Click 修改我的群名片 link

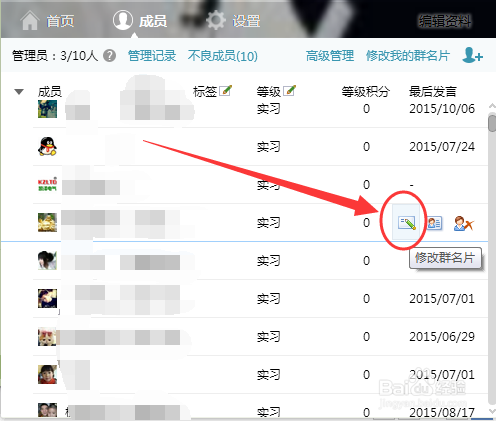tap(408, 56)
